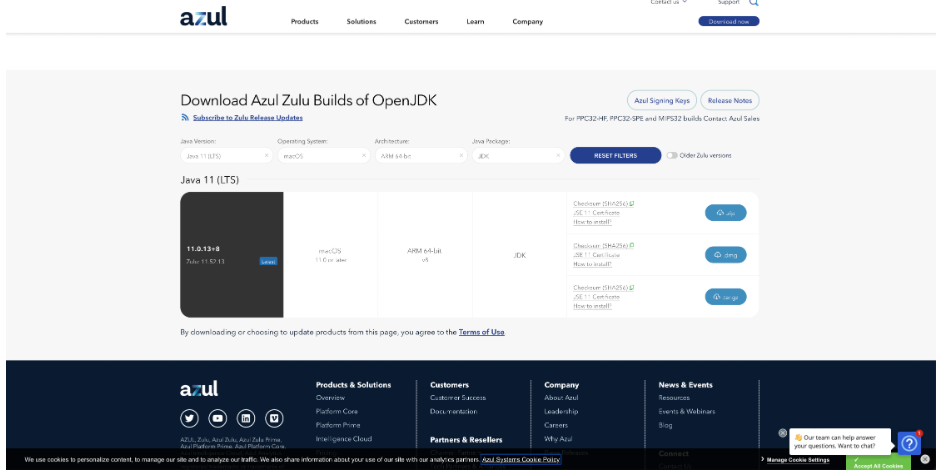Open the Operating System dropdown
Viewport: 940px width, 472px height.
pyautogui.click(x=324, y=155)
